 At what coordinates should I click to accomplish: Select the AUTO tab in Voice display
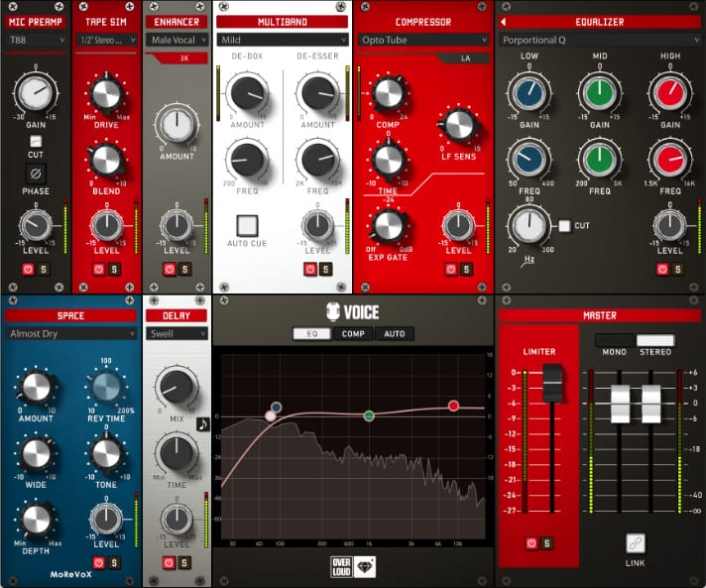coord(395,333)
